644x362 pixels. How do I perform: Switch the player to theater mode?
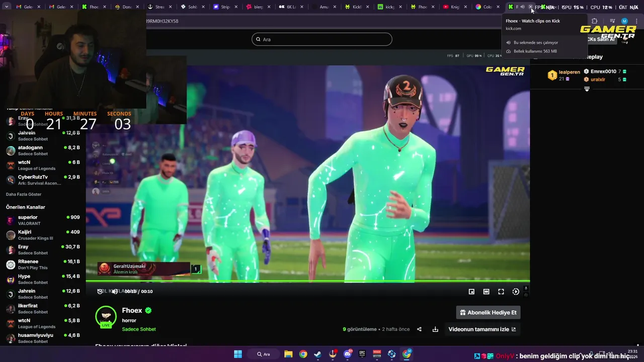point(486,292)
